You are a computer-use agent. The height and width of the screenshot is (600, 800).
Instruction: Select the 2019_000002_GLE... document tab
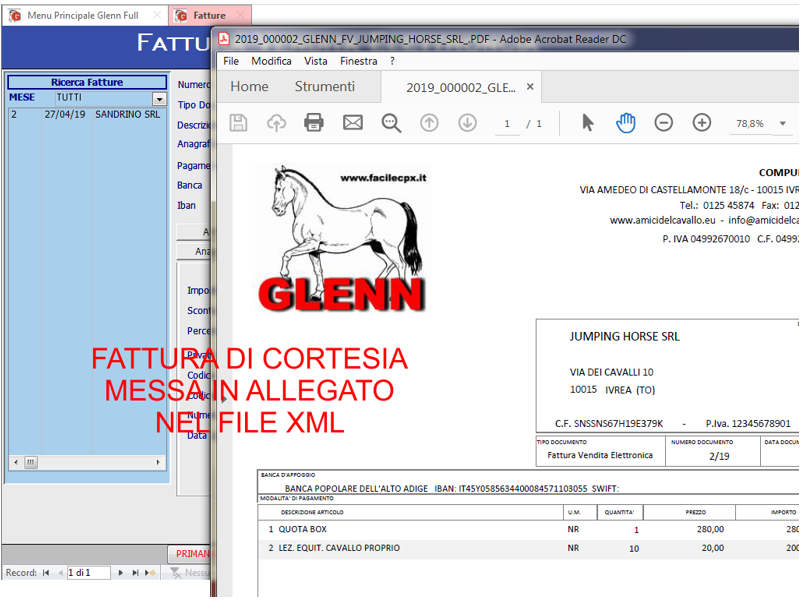point(461,88)
